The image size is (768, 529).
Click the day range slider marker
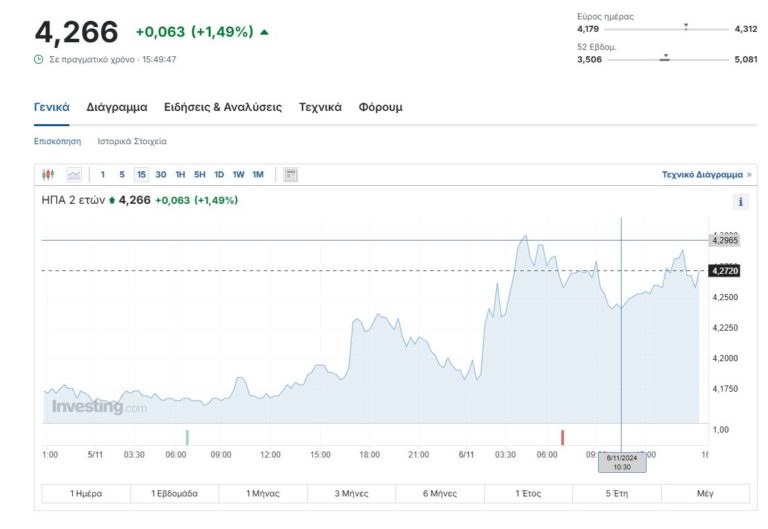coord(686,27)
